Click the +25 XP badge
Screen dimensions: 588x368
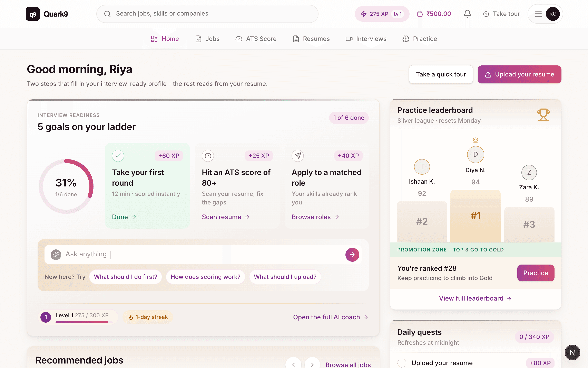[259, 156]
